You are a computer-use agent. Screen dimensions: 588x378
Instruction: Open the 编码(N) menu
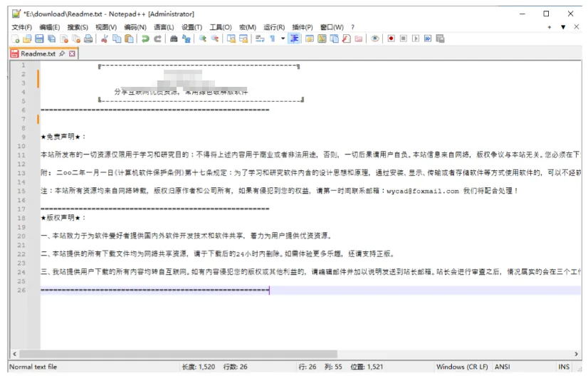[135, 27]
